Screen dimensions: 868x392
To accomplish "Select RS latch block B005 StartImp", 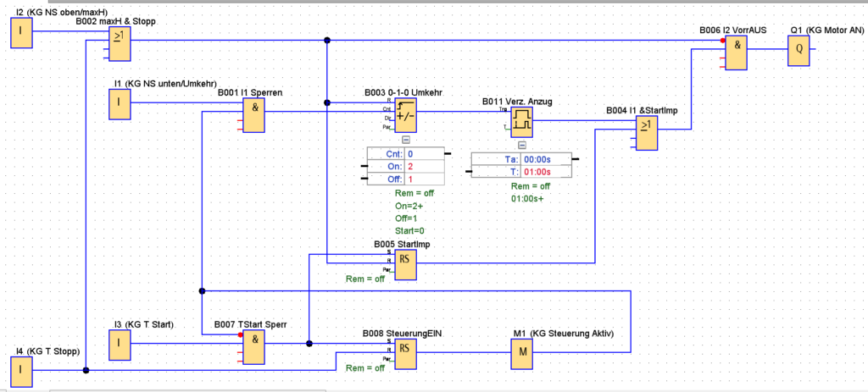I will pyautogui.click(x=405, y=264).
